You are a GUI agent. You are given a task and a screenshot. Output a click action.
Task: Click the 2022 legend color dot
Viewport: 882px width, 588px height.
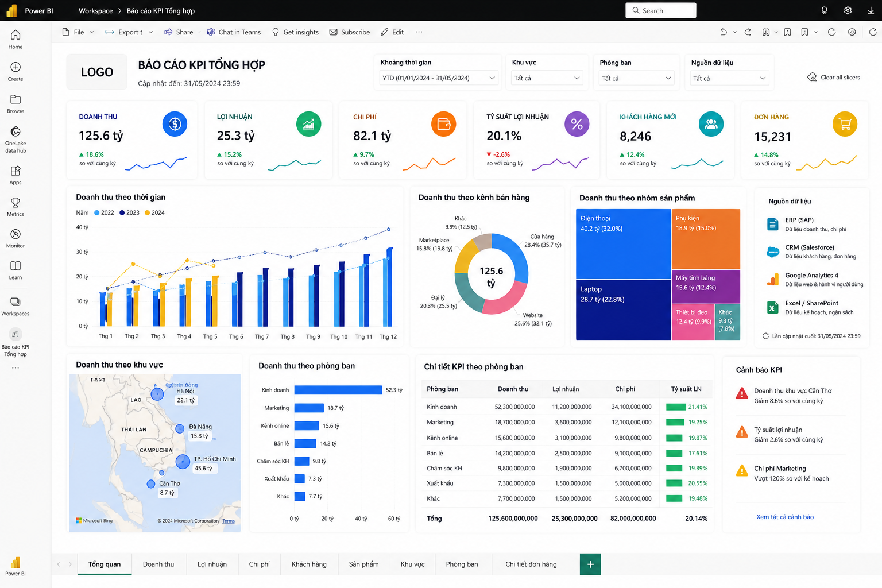click(x=97, y=212)
